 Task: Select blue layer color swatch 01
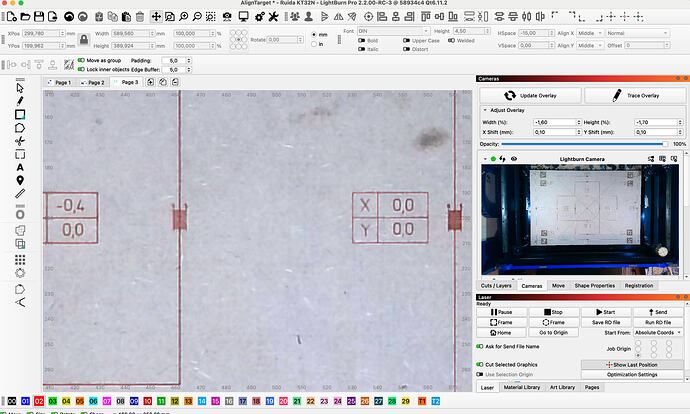[x=25, y=401]
